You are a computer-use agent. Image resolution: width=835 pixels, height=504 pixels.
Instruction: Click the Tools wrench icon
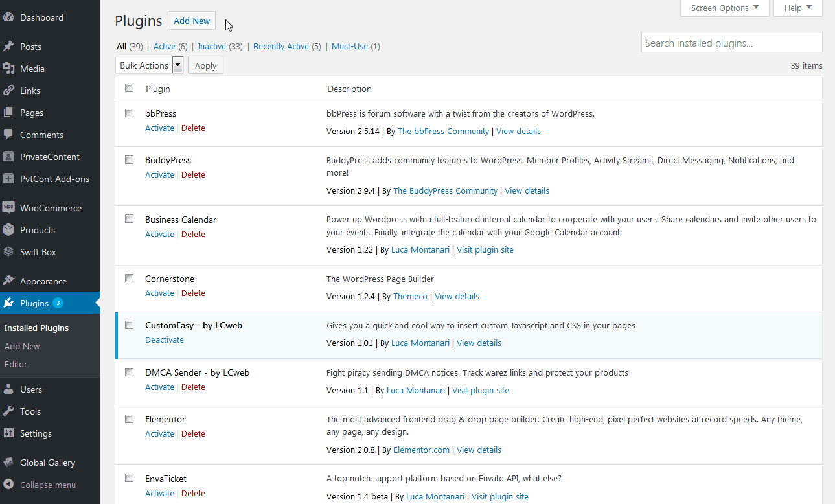[8, 411]
